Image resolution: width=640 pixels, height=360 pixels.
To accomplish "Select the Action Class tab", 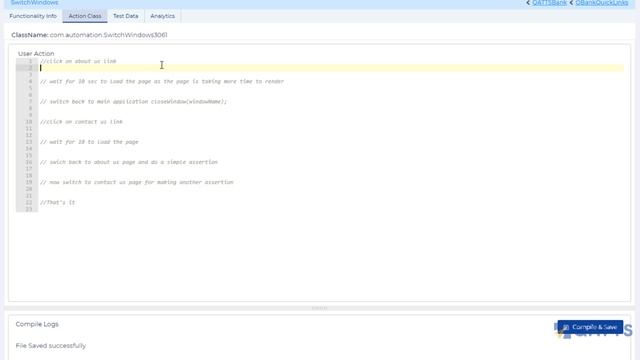I will tap(85, 16).
